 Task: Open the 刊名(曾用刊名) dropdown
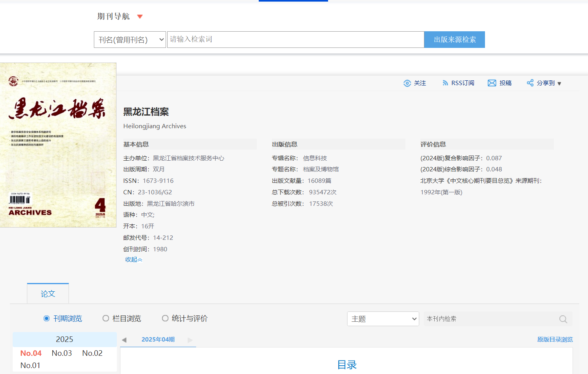130,40
